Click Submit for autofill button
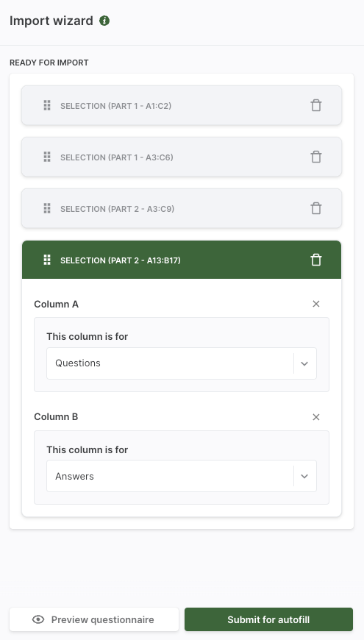 (x=268, y=619)
